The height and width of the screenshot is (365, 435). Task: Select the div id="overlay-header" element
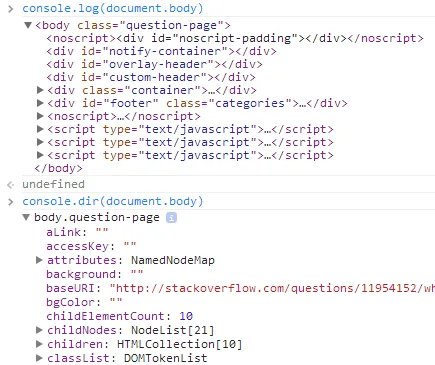(x=154, y=64)
